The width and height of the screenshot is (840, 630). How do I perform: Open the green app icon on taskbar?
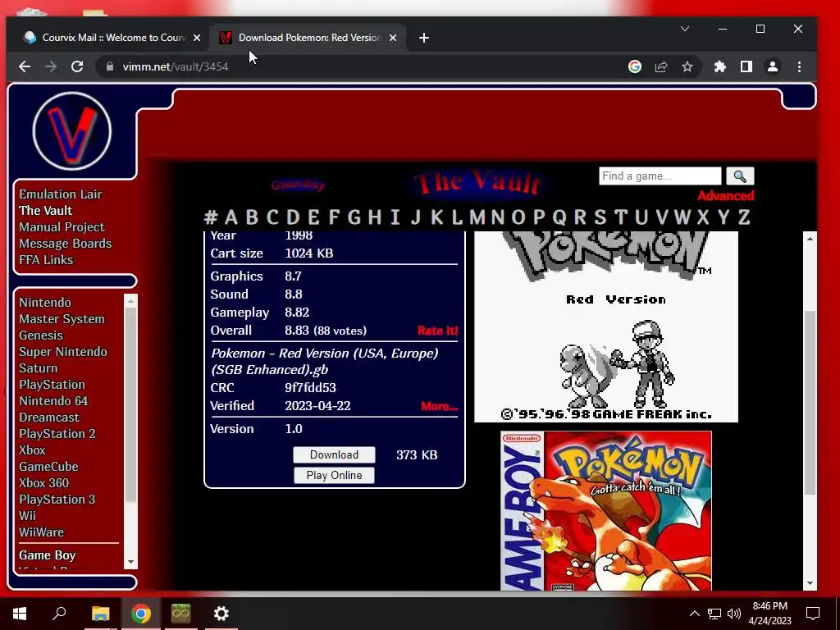(181, 614)
